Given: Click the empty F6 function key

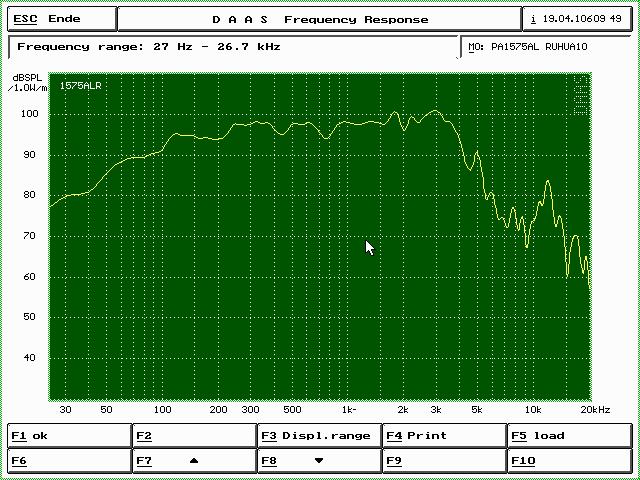Looking at the screenshot, I should click(69, 461).
